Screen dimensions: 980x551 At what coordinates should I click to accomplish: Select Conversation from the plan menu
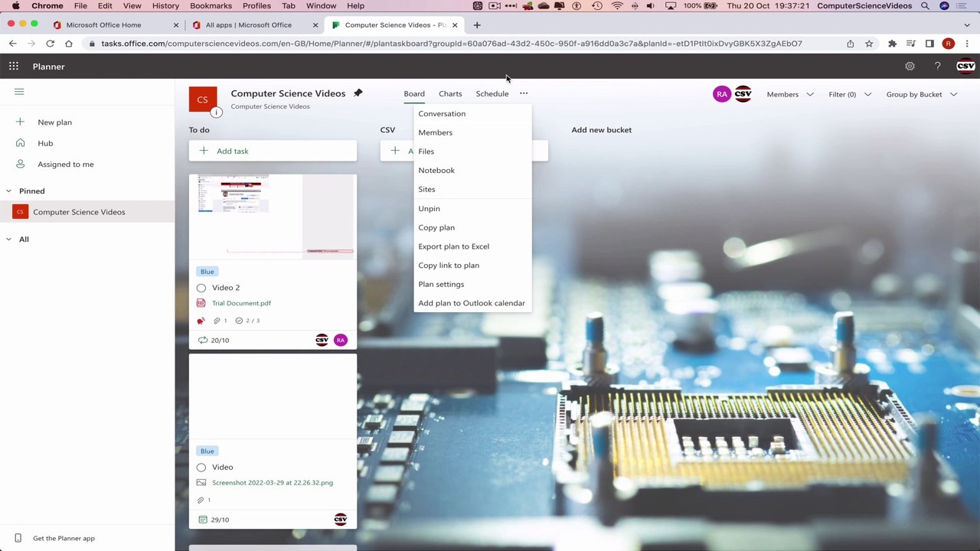click(x=472, y=113)
